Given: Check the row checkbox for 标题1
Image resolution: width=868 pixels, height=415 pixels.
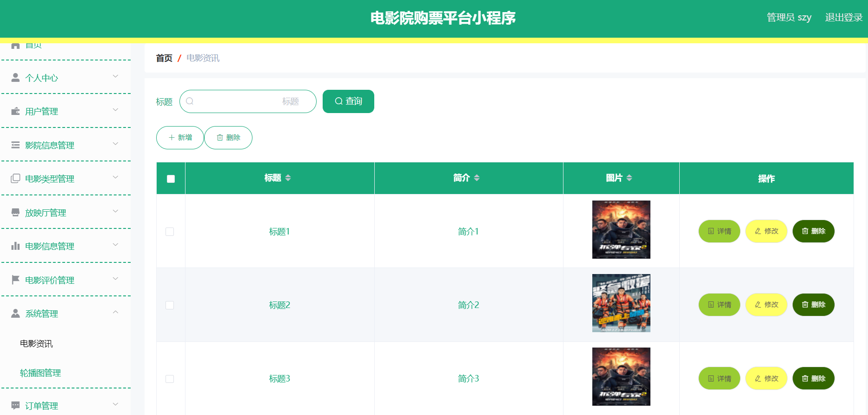Looking at the screenshot, I should pos(170,232).
